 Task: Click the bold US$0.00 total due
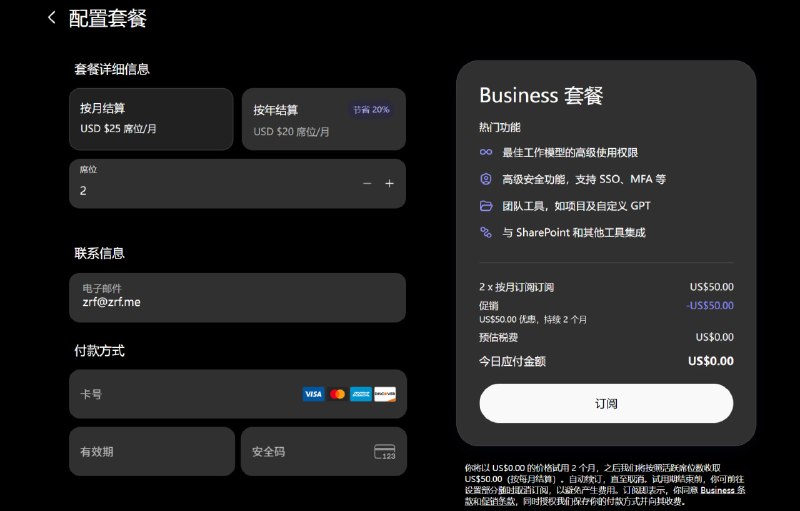point(711,361)
